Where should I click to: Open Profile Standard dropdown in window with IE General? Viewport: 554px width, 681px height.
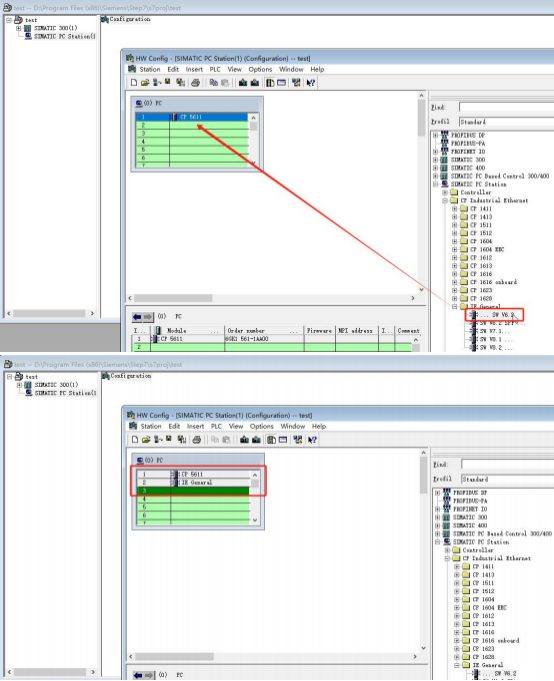pos(508,479)
